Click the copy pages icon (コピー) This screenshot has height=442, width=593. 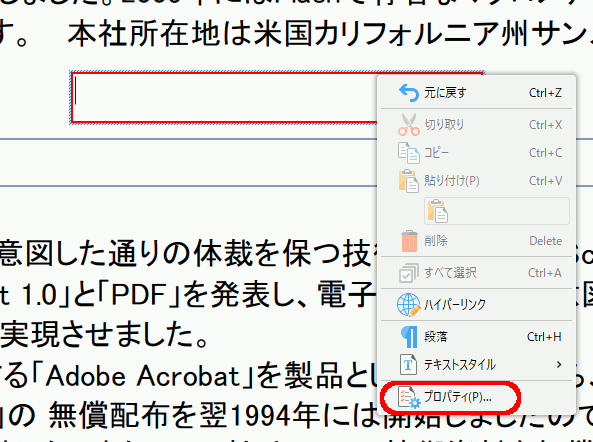click(x=408, y=153)
